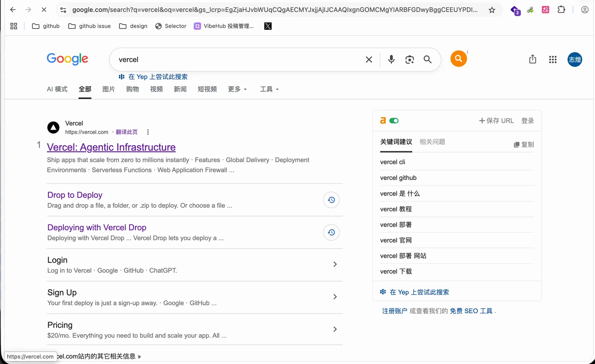Screen dimensions: 595x364
Task: Open the VibeHub 投稿管理 bookmark
Action: pyautogui.click(x=224, y=26)
